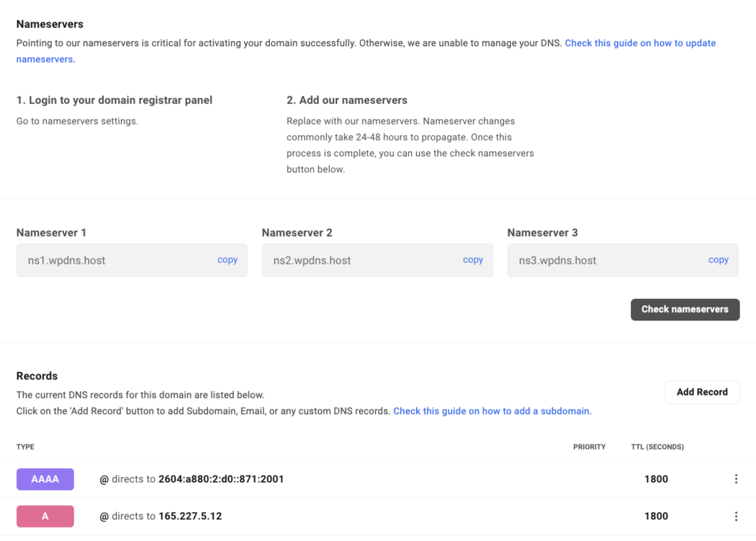
Task: Select the IPv6 address 2604:a880:2:d0::871:2001
Action: [221, 479]
